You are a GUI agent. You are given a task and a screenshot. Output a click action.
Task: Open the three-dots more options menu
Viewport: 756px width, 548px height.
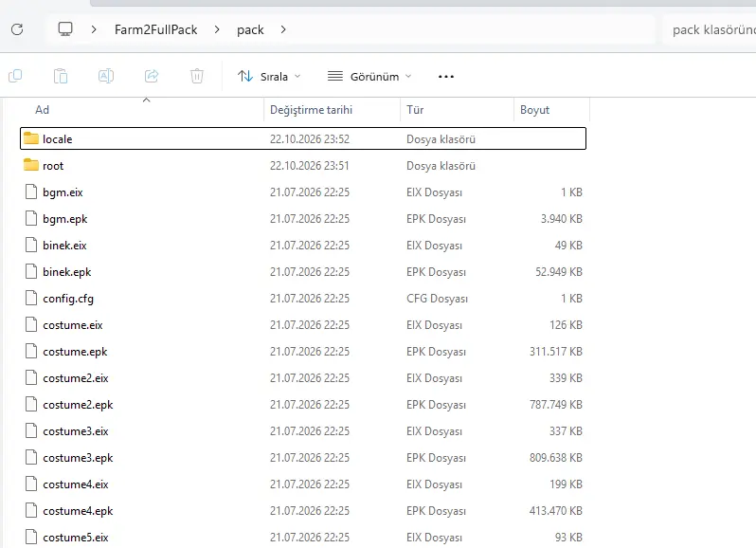click(446, 77)
